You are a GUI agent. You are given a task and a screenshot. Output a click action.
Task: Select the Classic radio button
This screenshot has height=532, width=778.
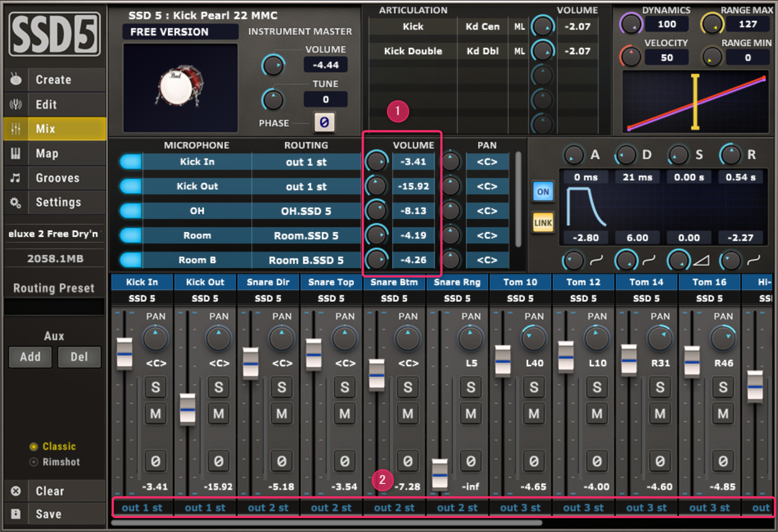pos(33,446)
